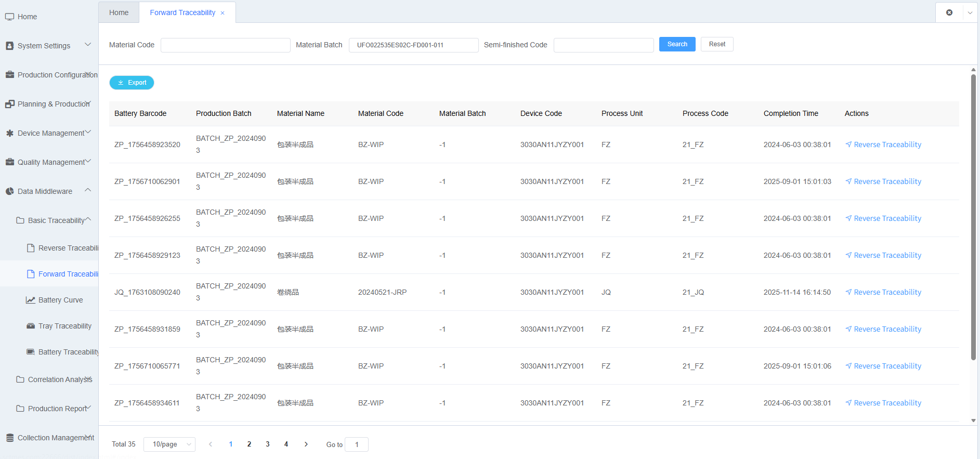980x459 pixels.
Task: Click the previous page arrow in pagination
Action: [211, 444]
